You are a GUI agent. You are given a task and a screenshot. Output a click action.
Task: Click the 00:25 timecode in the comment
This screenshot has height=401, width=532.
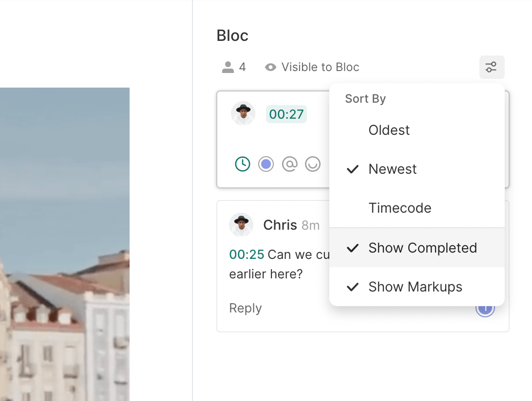point(247,255)
